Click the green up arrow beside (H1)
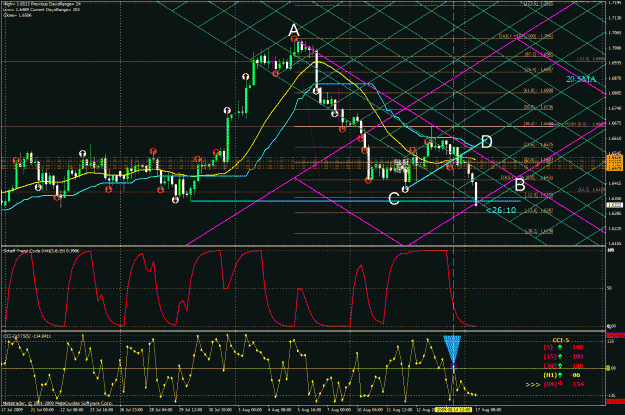The image size is (625, 415). (x=560, y=375)
